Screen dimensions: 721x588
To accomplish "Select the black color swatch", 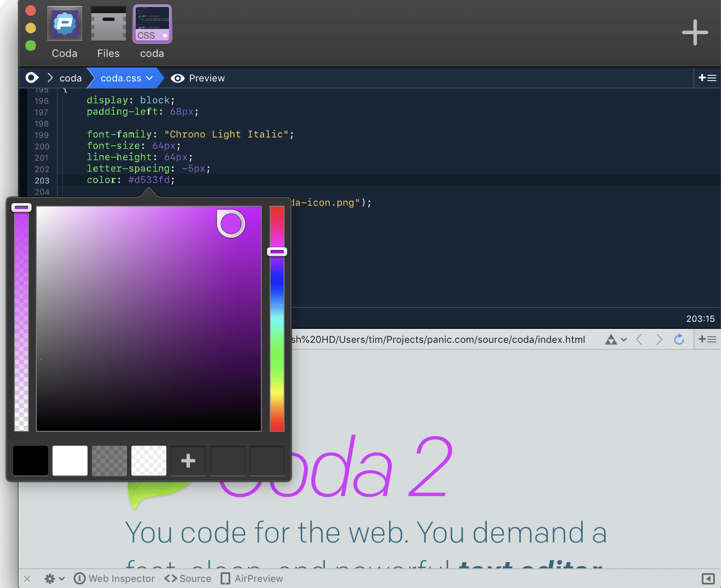I will click(31, 461).
